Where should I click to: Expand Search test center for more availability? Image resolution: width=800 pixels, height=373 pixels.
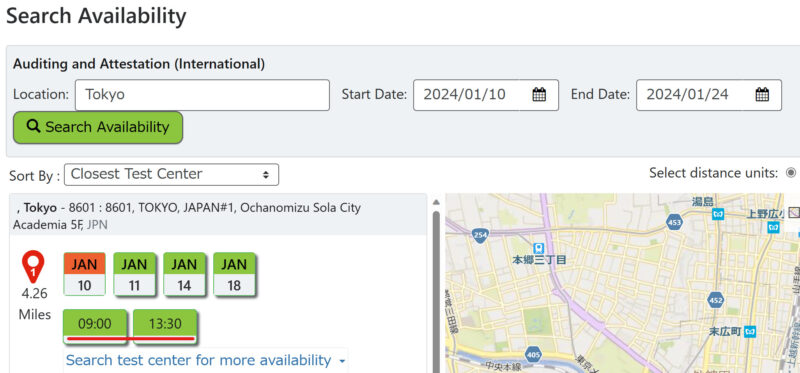206,360
